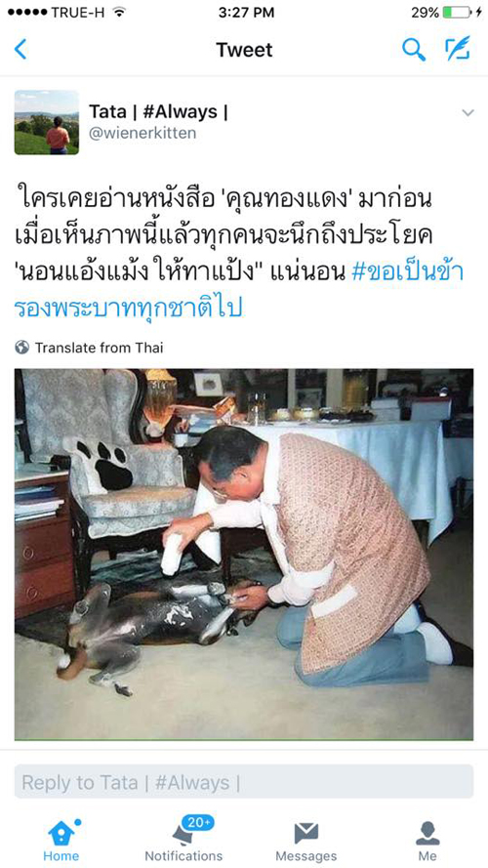Open Tata's profile picture
This screenshot has width=488, height=868.
click(x=47, y=122)
